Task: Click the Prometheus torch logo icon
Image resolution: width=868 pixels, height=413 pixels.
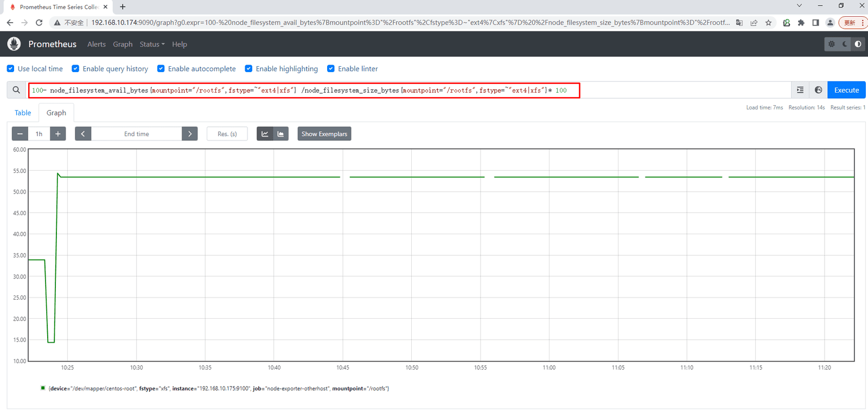Action: (x=14, y=44)
